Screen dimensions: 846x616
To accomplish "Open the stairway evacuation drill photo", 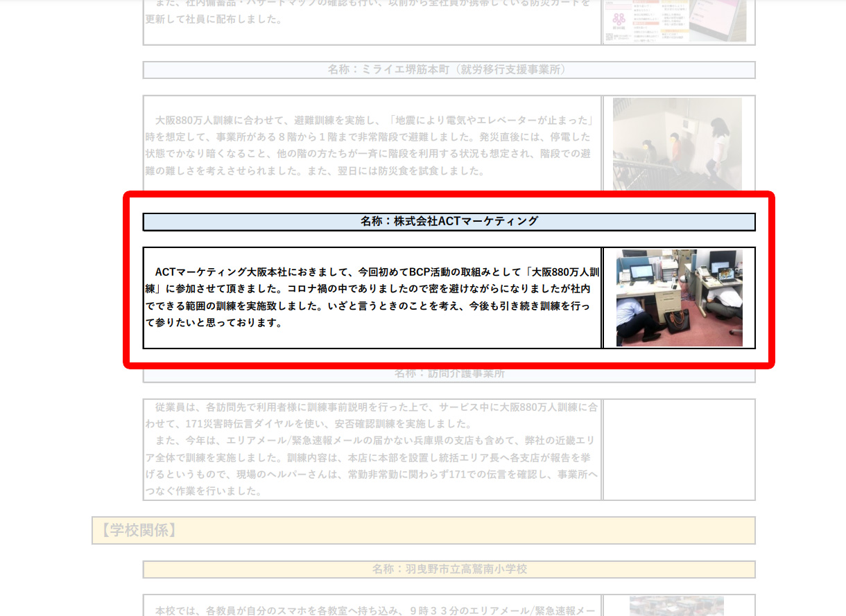I will click(x=677, y=144).
